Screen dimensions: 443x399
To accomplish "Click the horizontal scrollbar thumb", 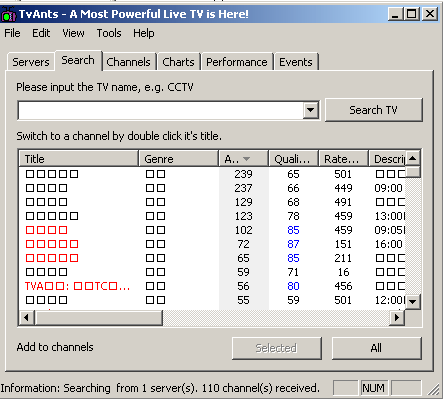I will (98, 318).
